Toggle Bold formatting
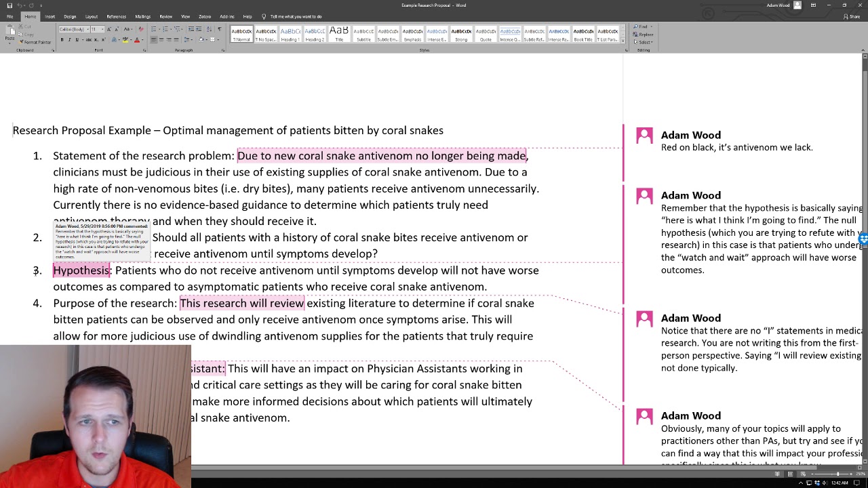 point(62,40)
